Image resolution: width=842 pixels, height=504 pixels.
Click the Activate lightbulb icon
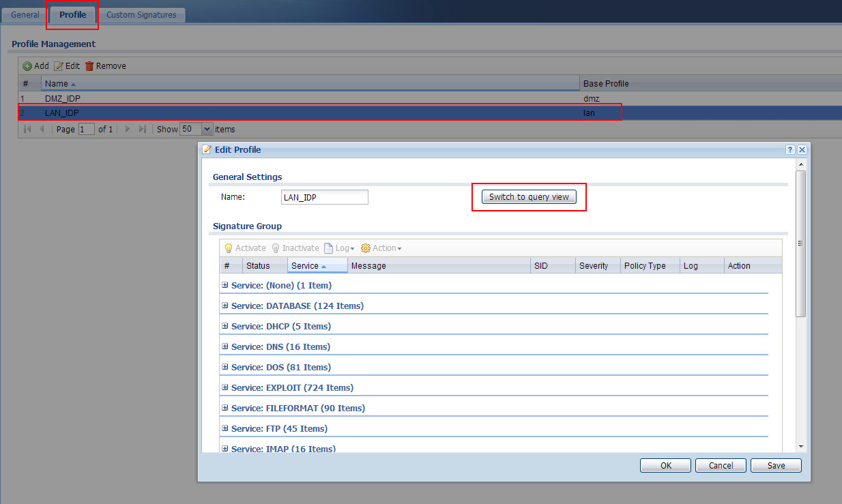pos(229,248)
